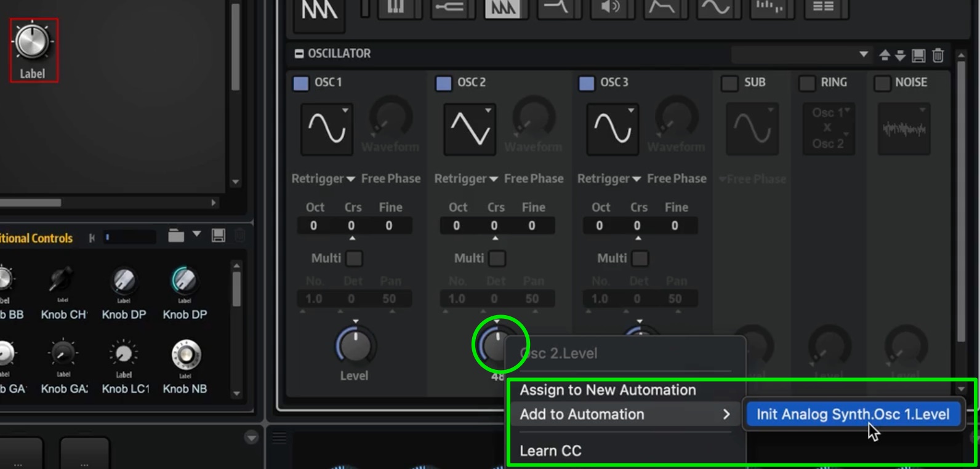Delete oscillator preset with trash icon
Image resolution: width=980 pixels, height=469 pixels.
point(938,55)
